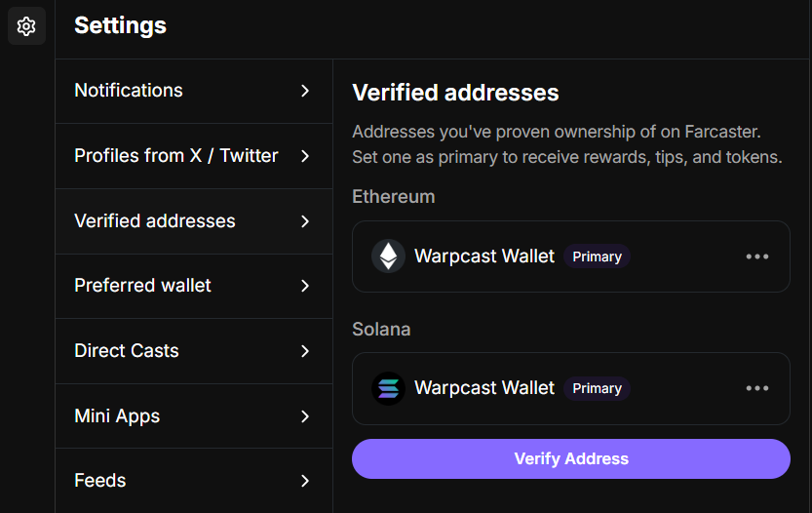Viewport: 812px width, 513px height.
Task: Expand the Notifications chevron arrow
Action: pos(305,91)
